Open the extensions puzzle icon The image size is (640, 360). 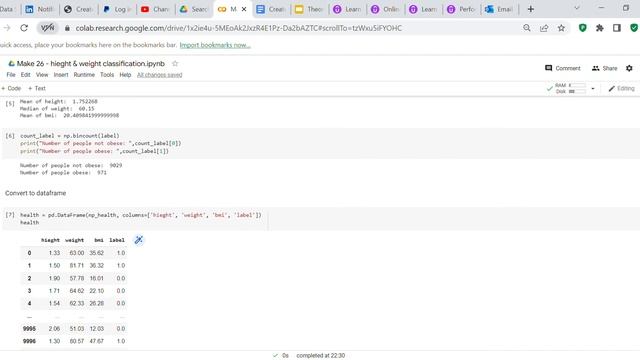[x=600, y=28]
